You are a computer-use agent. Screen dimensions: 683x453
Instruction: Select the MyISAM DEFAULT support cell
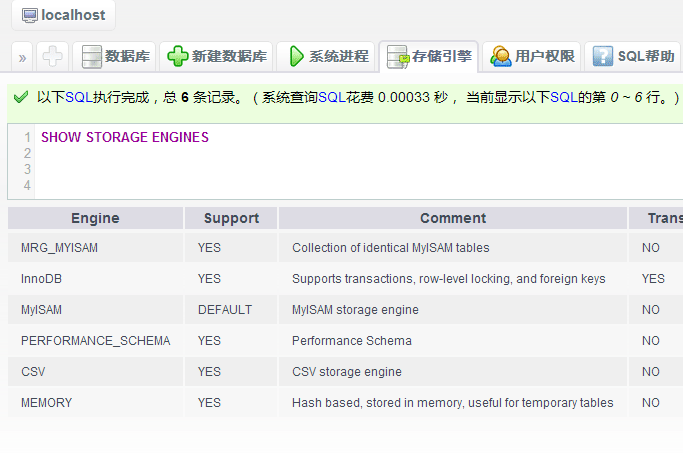225,310
